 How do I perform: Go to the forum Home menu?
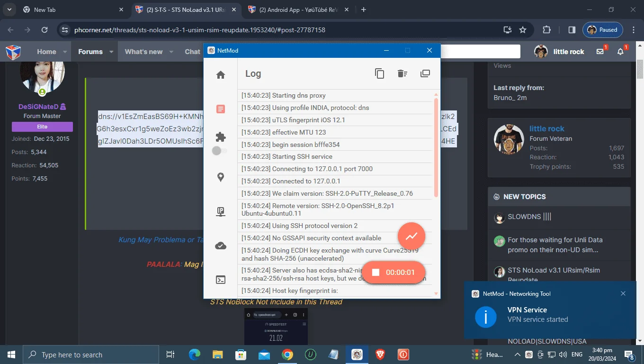tap(46, 52)
